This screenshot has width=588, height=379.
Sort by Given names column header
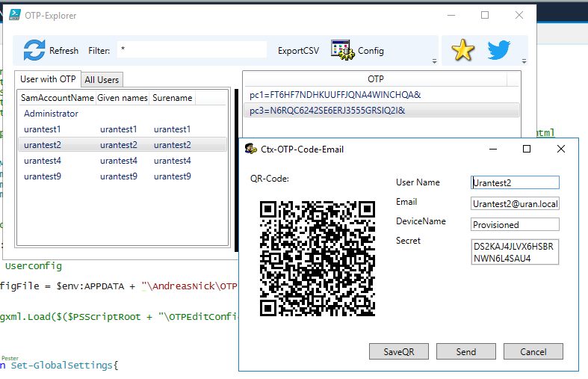coord(123,98)
